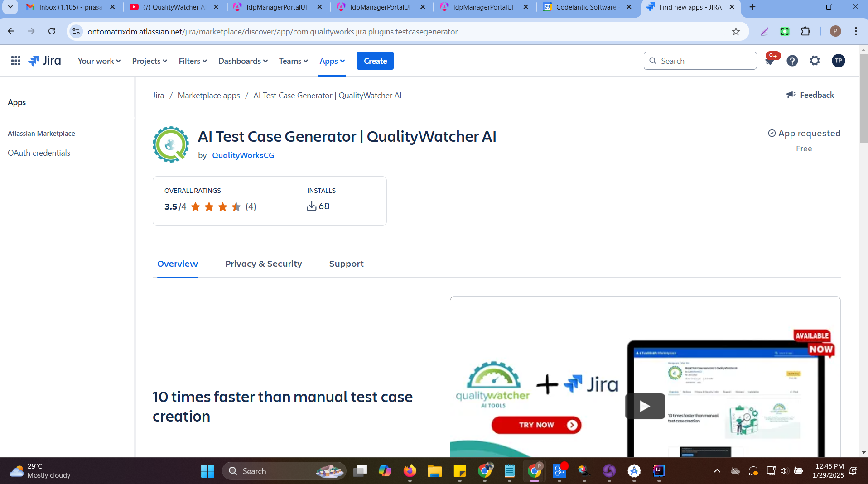The height and width of the screenshot is (484, 868).
Task: Go back to the previous browser page
Action: click(x=11, y=31)
